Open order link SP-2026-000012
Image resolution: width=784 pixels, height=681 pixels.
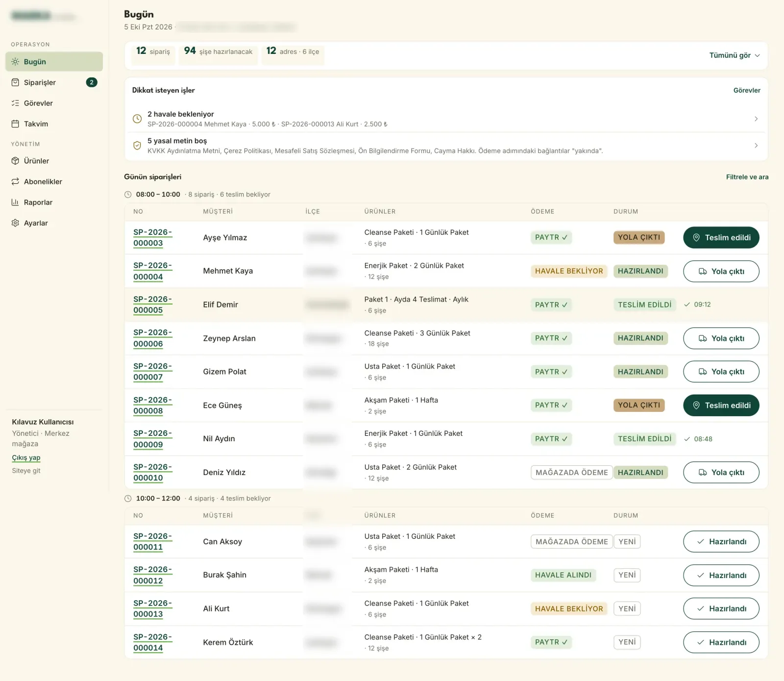(153, 575)
